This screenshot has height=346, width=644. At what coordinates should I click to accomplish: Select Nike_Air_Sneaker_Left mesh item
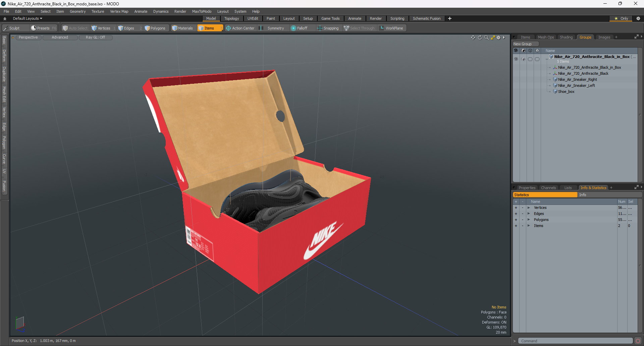pyautogui.click(x=576, y=85)
